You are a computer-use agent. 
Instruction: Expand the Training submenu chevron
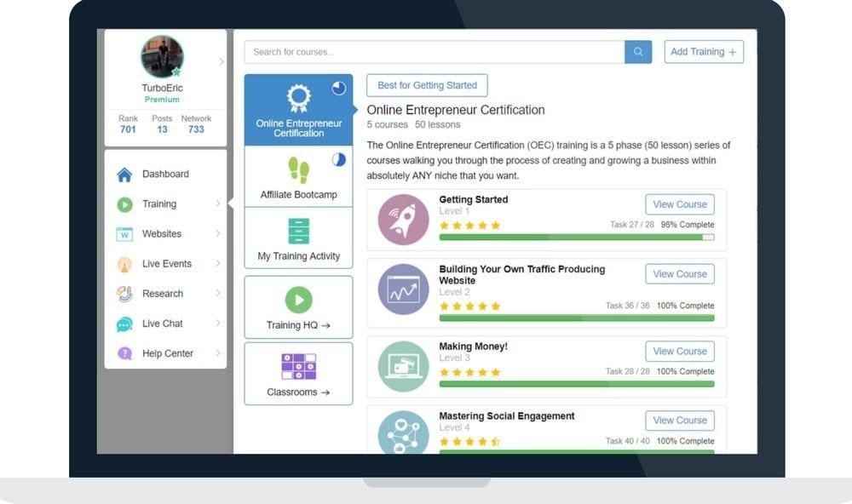click(x=218, y=203)
